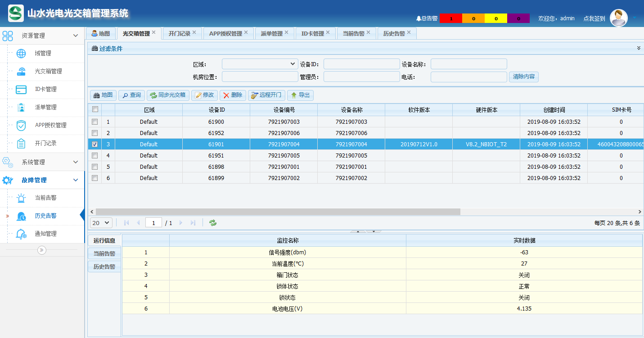Open the page size dropdown showing 20
Screen dimensions: 644x338
point(101,223)
